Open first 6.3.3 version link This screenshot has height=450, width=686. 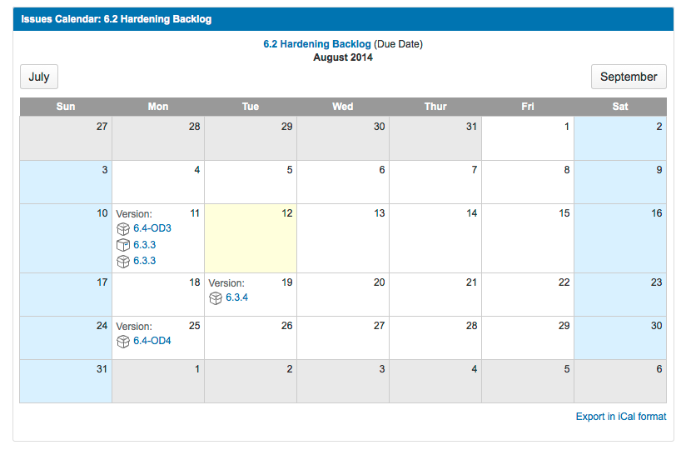[144, 245]
